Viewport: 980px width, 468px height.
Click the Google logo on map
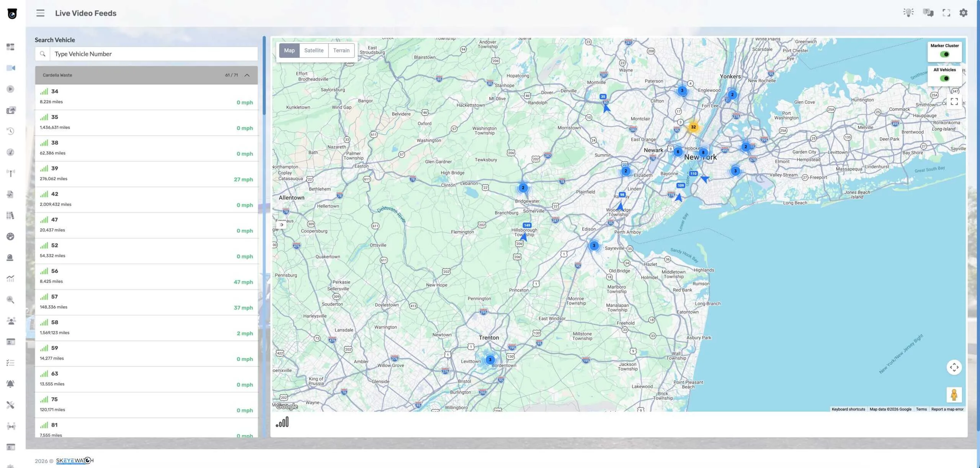click(x=287, y=406)
